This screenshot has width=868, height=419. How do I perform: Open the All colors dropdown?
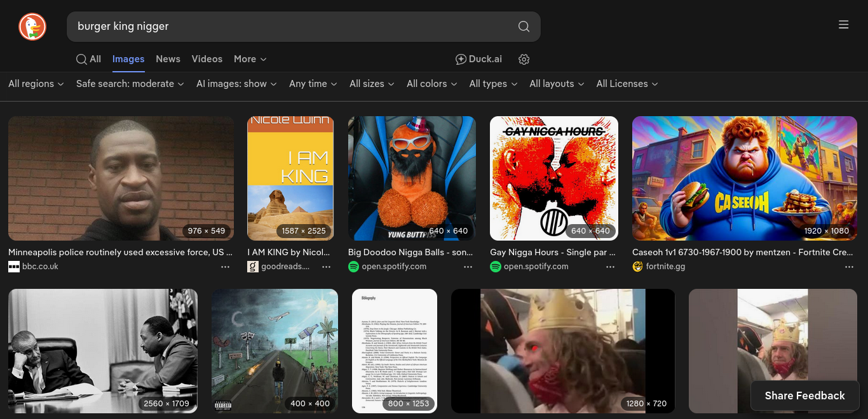click(x=431, y=84)
